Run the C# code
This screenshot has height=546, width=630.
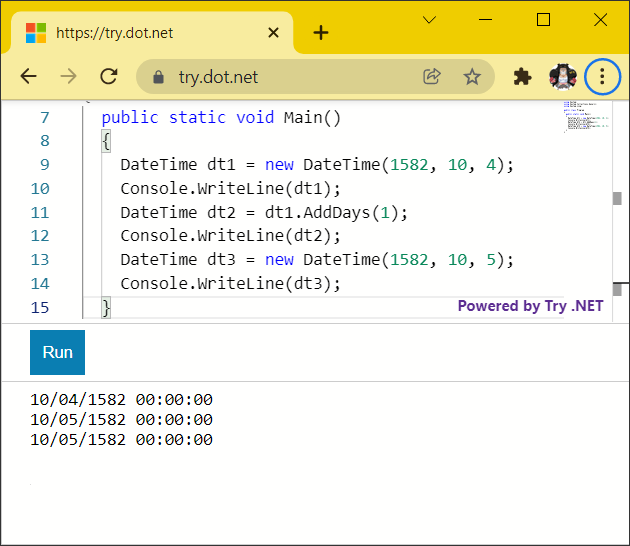[x=57, y=352]
